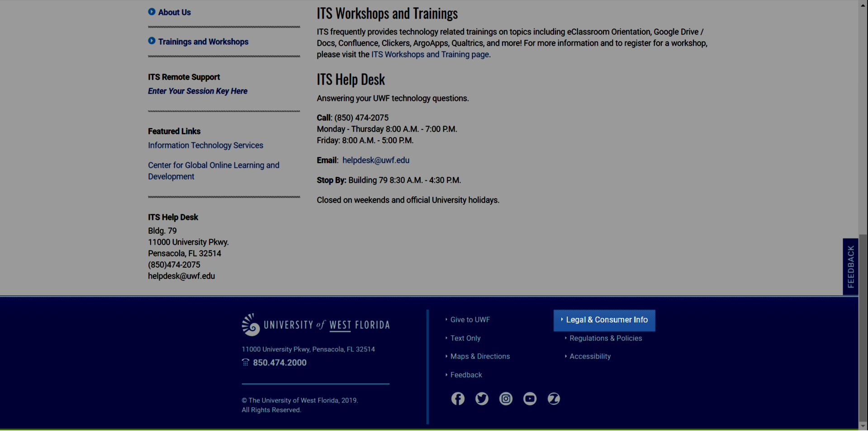Open Center for Global Online Learning link

[x=213, y=171]
